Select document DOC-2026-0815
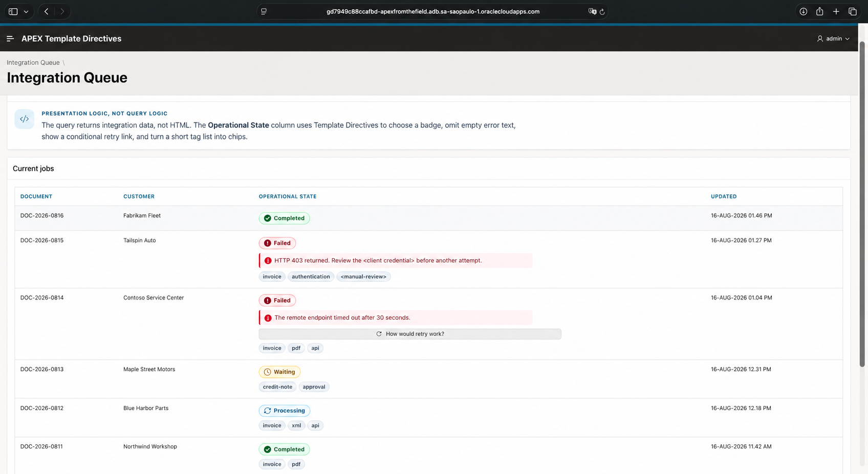Image resolution: width=868 pixels, height=474 pixels. tap(42, 240)
